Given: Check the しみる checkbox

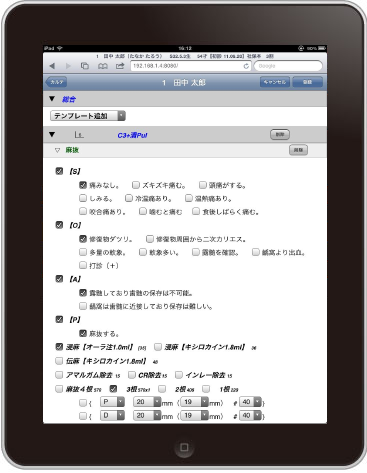Looking at the screenshot, I should pyautogui.click(x=83, y=198).
